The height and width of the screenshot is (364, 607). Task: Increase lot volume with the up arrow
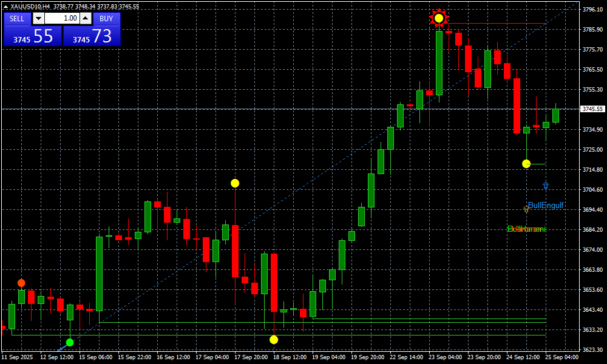85,19
